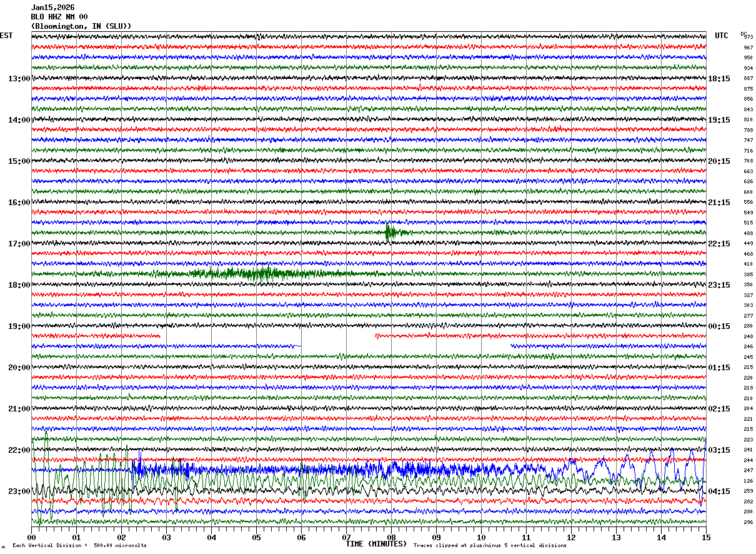Click the "TIME (MINUTES)" axis title
This screenshot has width=756, height=554.
(x=376, y=544)
